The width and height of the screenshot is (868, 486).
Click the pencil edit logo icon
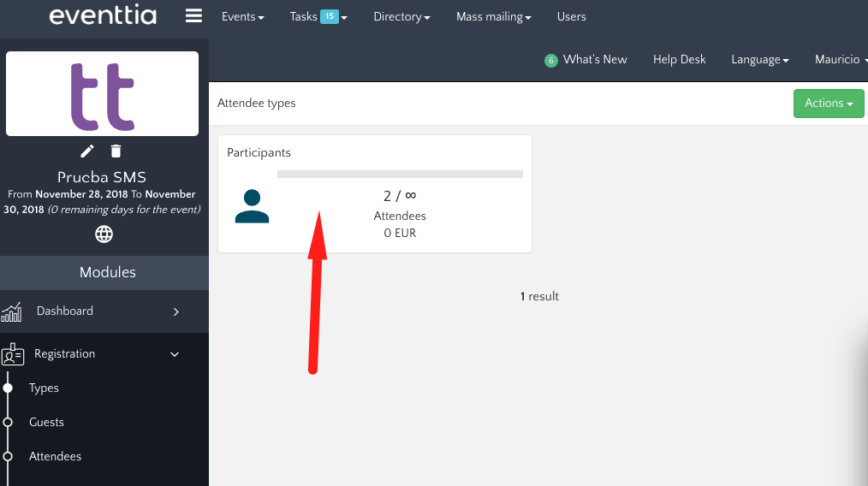point(87,151)
